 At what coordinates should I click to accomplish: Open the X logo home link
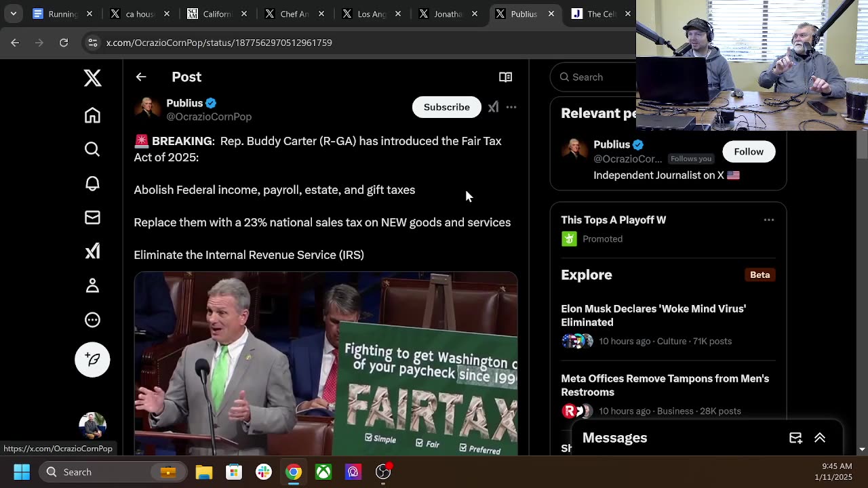pyautogui.click(x=92, y=78)
